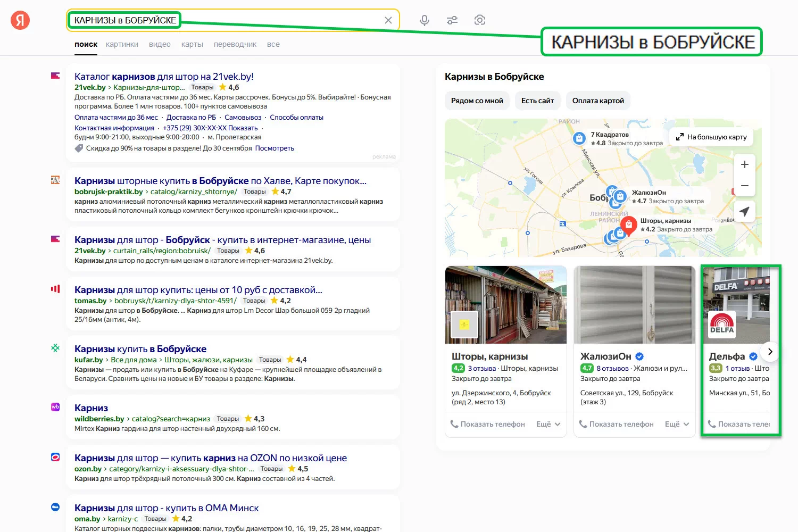The height and width of the screenshot is (532, 798).
Task: Expand 'Ещё' on the Шторы, карнизы card
Action: tap(548, 424)
